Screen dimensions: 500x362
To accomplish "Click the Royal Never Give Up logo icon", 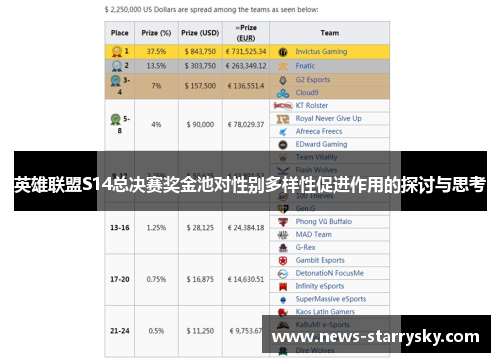I will click(283, 119).
